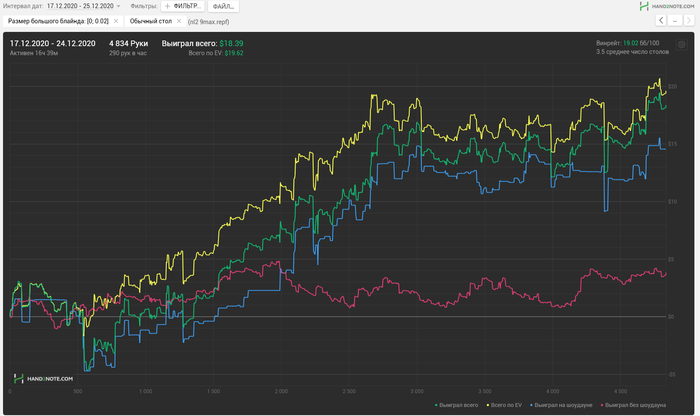The height and width of the screenshot is (416, 700).
Task: Click the Выиграл всего $18.39 total
Action: pyautogui.click(x=202, y=44)
